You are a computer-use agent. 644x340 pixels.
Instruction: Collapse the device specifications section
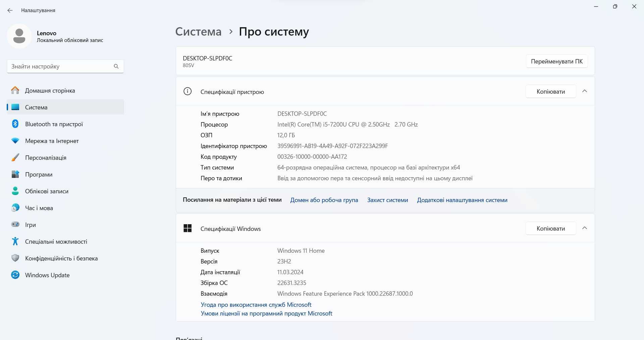coord(585,91)
